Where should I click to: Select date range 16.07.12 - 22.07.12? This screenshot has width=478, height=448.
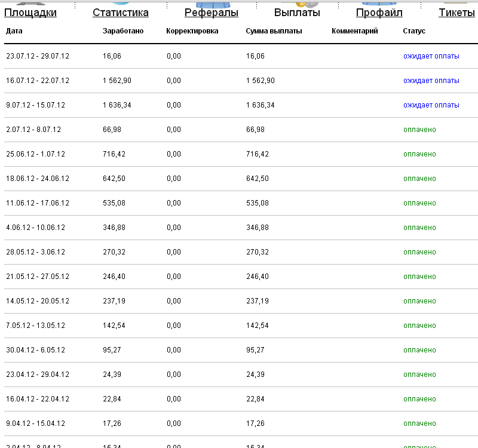point(38,81)
